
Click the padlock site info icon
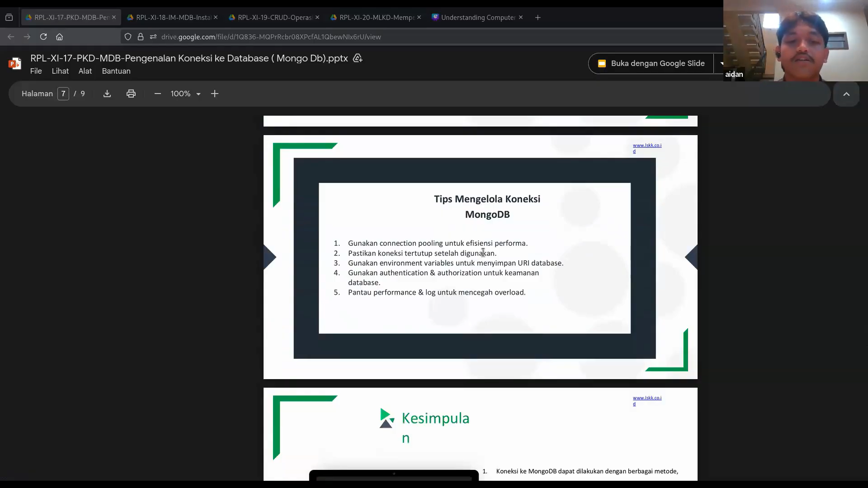[x=141, y=37]
